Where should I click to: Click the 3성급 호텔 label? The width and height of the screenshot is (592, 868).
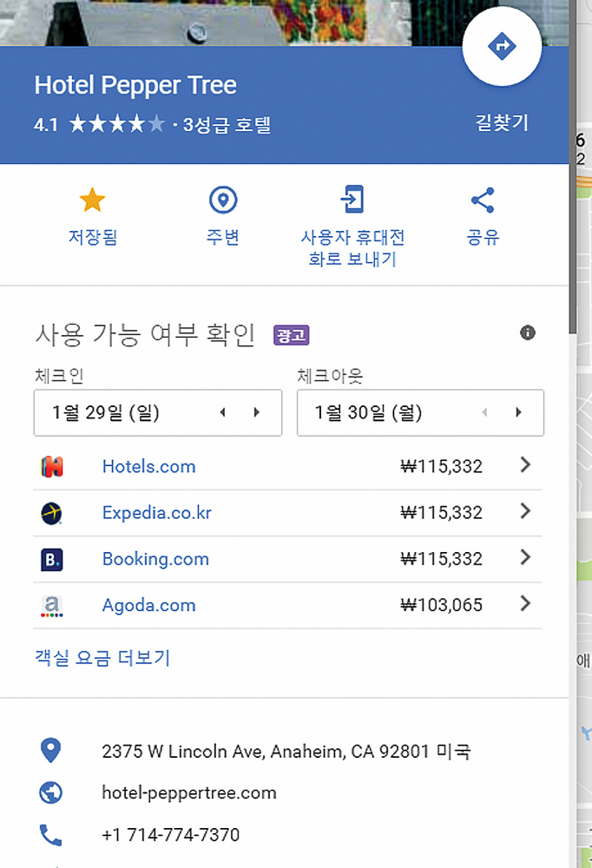(227, 124)
